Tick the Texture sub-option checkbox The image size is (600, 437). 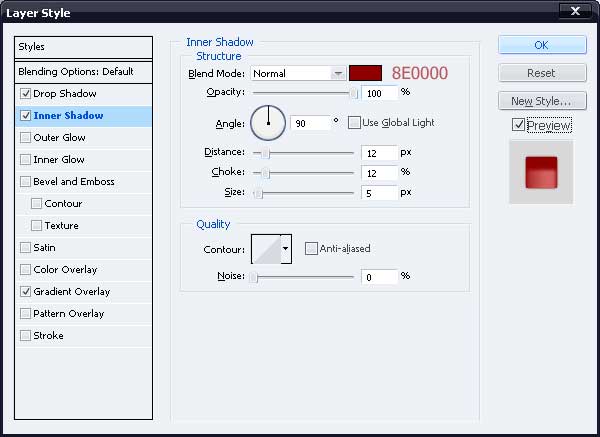coord(36,225)
